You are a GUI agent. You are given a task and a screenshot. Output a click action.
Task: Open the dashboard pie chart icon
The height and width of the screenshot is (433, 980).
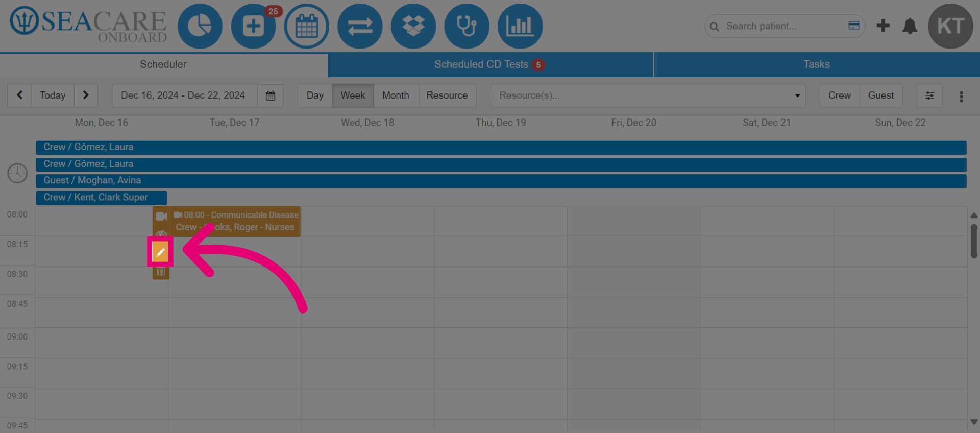click(x=200, y=26)
